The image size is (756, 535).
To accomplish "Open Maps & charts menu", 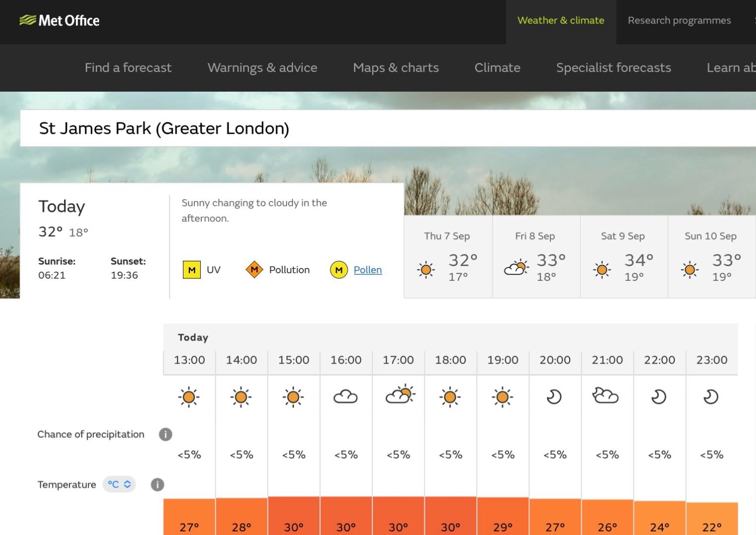I will pyautogui.click(x=396, y=68).
